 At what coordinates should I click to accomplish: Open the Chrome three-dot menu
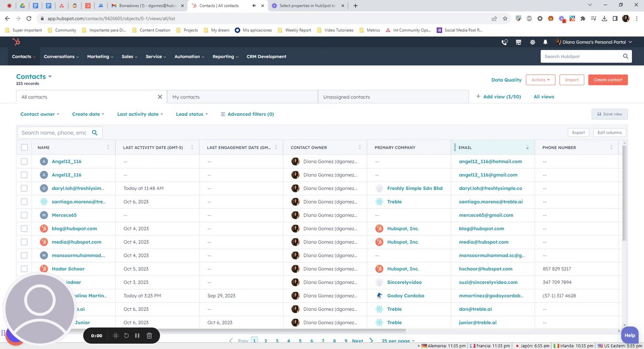(636, 18)
